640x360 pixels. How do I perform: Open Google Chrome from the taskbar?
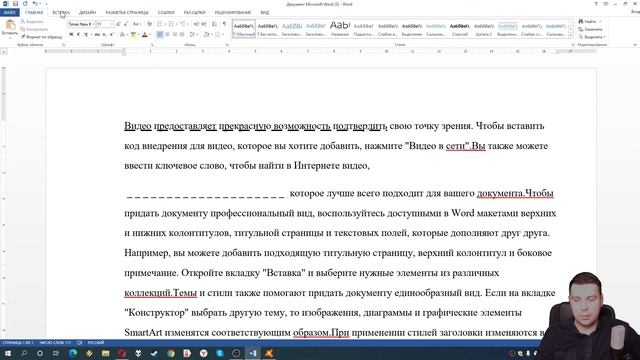(x=171, y=353)
